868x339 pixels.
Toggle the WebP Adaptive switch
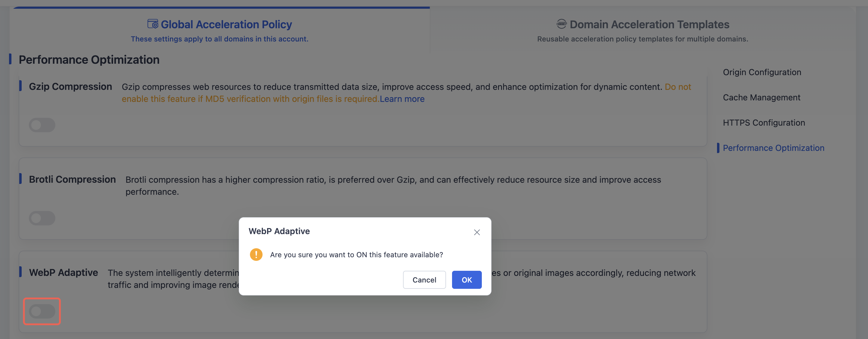(x=42, y=311)
